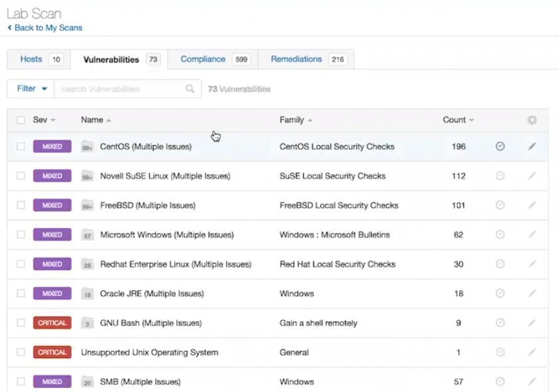559x392 pixels.
Task: Open CentOS (Multiple Issues) vulnerability
Action: pos(146,146)
